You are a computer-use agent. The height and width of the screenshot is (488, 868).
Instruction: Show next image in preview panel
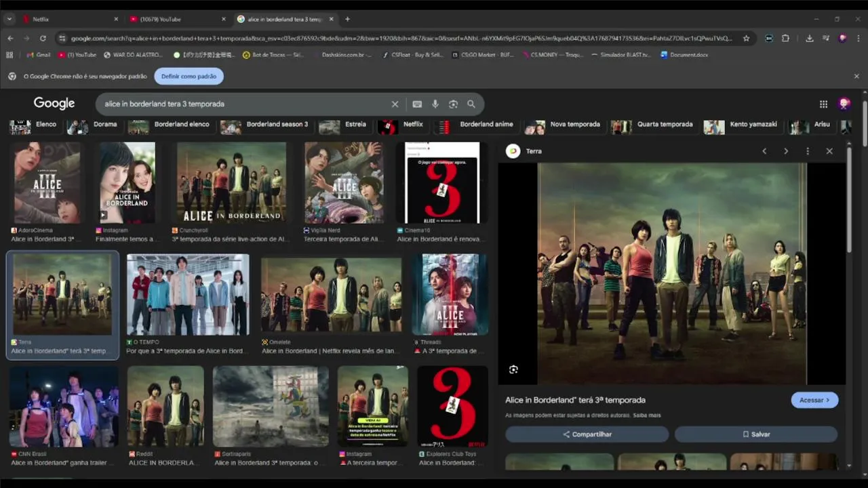pyautogui.click(x=786, y=151)
